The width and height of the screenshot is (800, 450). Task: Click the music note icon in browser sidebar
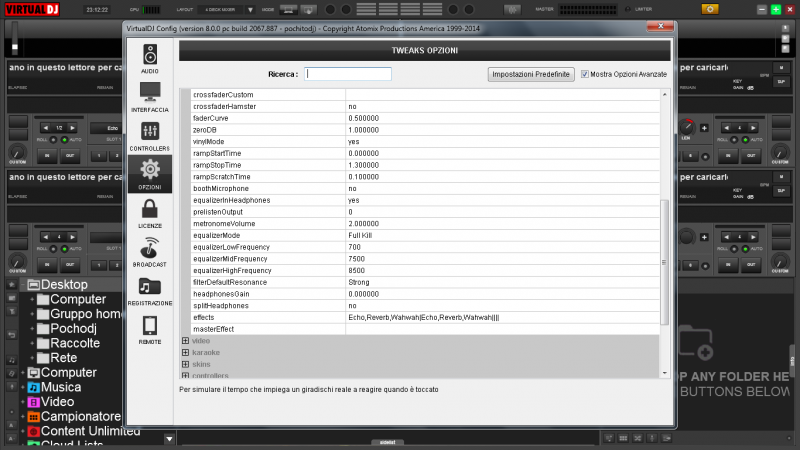pyautogui.click(x=12, y=360)
